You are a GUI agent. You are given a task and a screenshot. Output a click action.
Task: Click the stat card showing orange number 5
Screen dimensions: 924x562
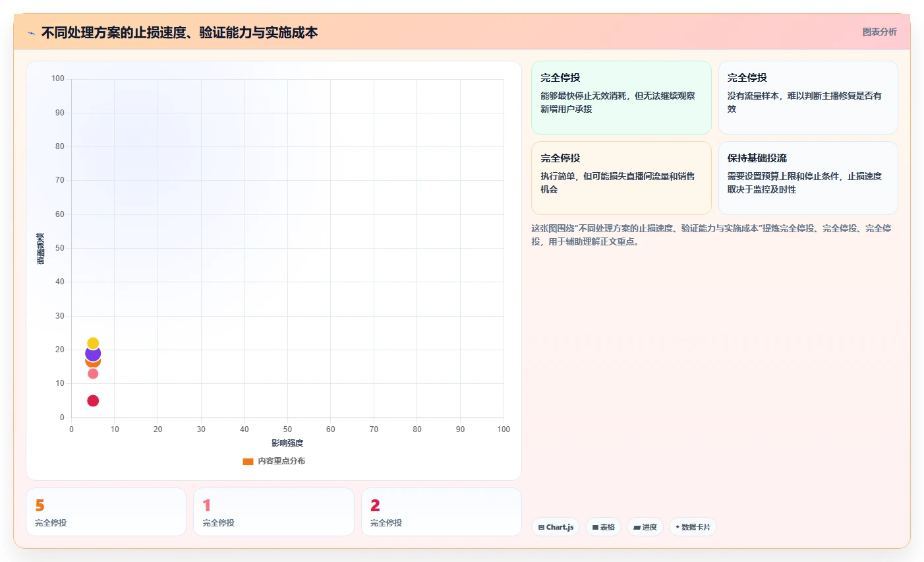(106, 512)
